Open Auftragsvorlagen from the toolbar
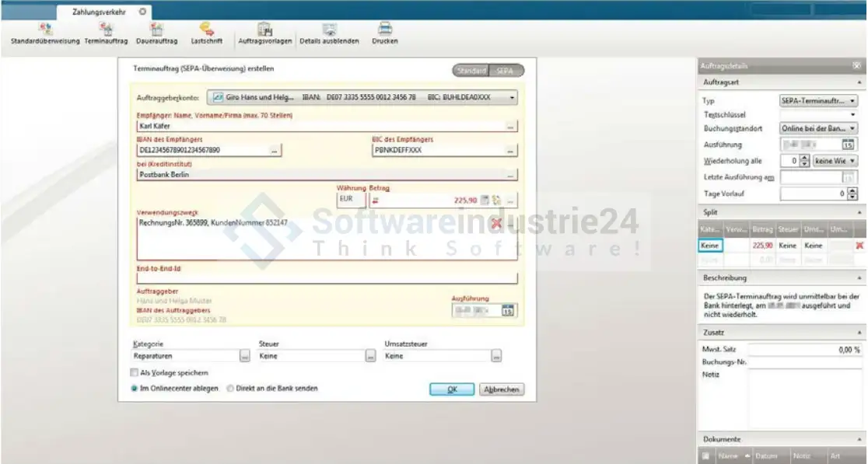Viewport: 868px width, 464px height. pyautogui.click(x=264, y=30)
